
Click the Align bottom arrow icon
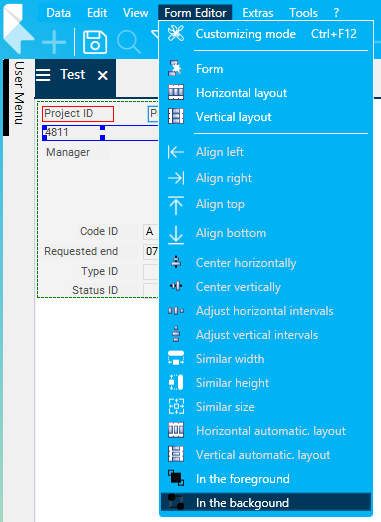point(176,235)
